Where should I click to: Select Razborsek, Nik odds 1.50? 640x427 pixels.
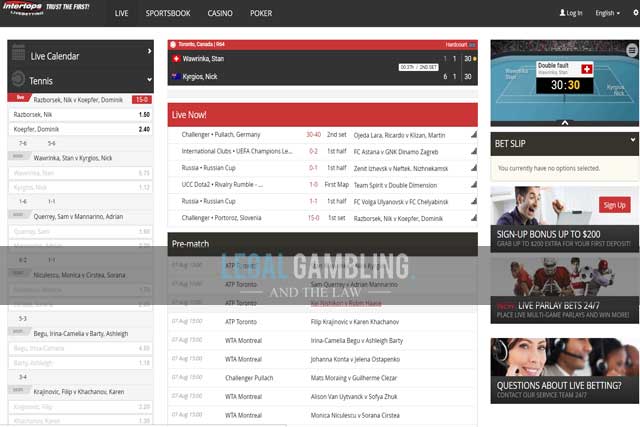point(81,114)
